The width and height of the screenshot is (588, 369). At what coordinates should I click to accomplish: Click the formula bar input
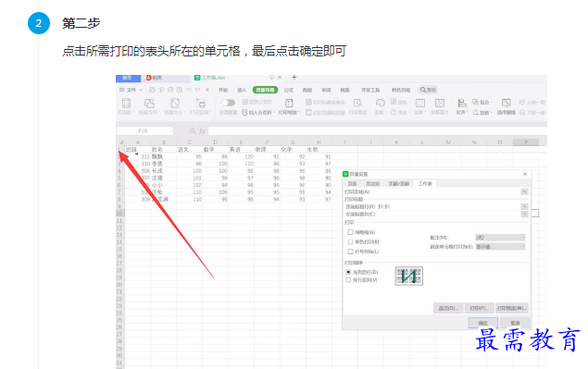[377, 130]
